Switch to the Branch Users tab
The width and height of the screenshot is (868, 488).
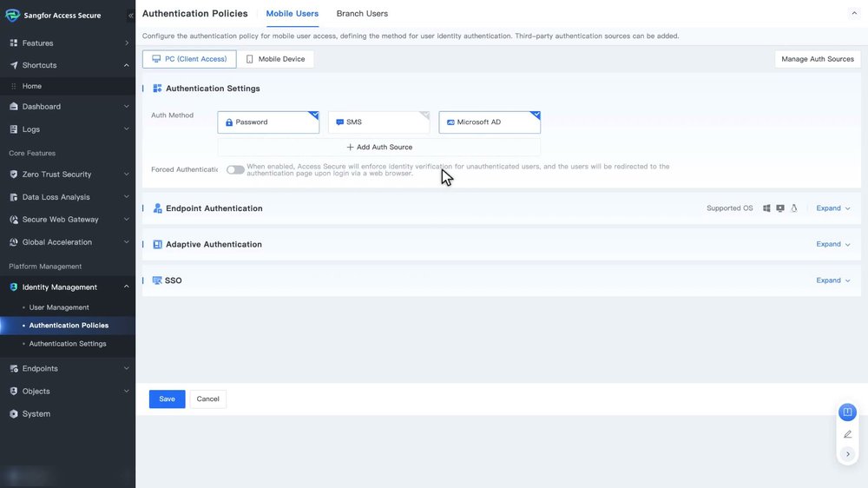tap(362, 13)
